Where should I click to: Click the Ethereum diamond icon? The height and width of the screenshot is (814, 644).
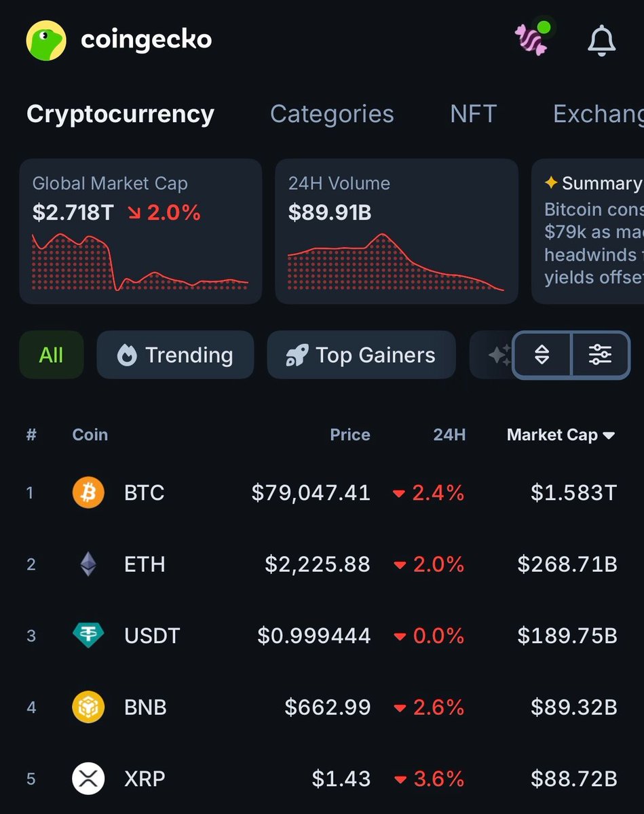[x=88, y=564]
